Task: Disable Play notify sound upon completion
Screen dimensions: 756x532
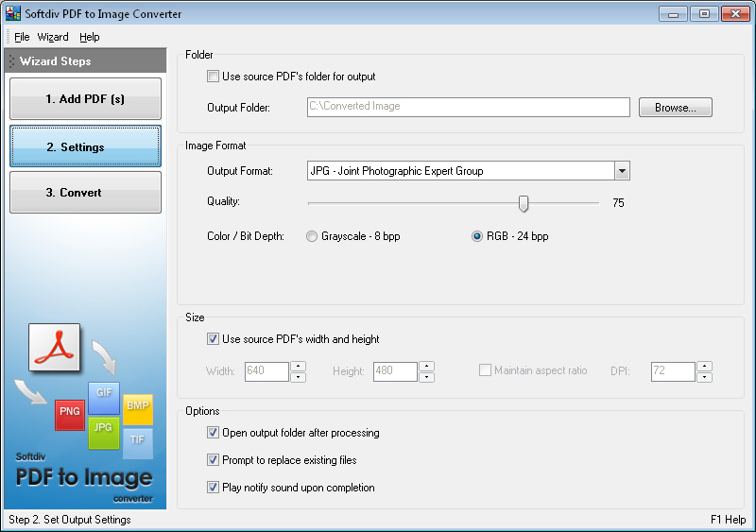Action: coord(213,488)
